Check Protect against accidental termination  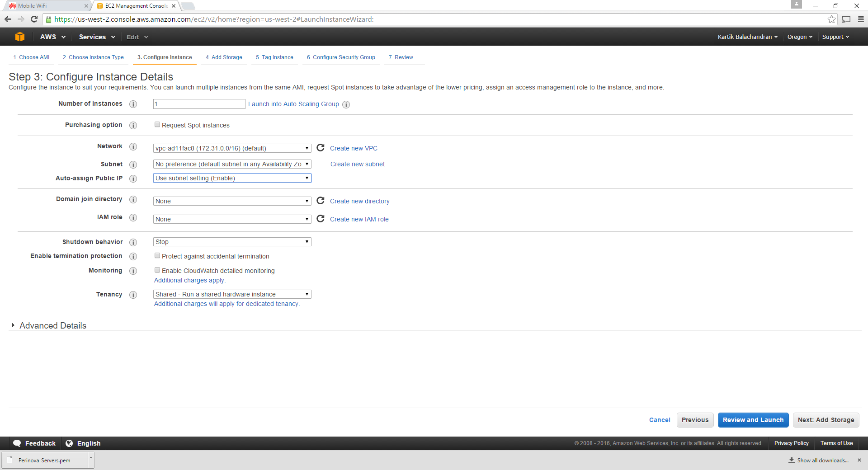157,255
